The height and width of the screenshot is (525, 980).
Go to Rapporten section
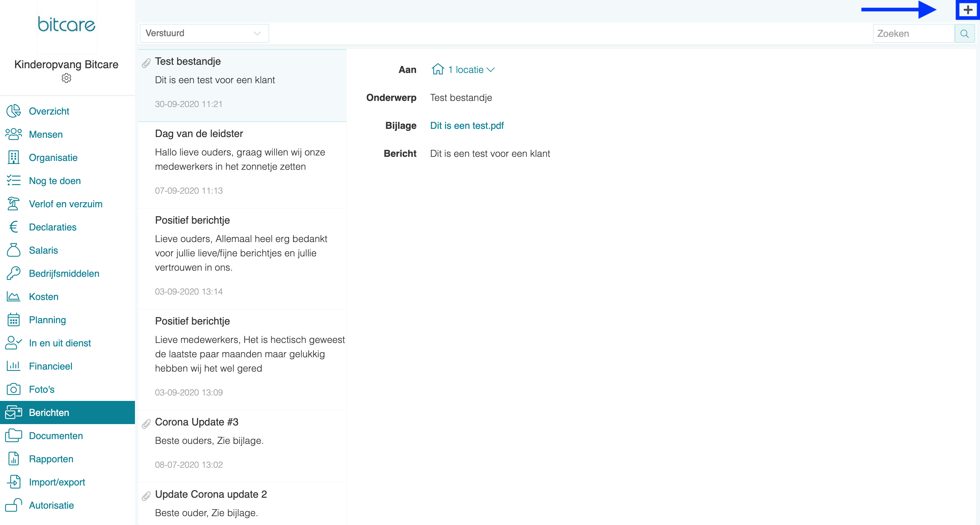pyautogui.click(x=67, y=459)
